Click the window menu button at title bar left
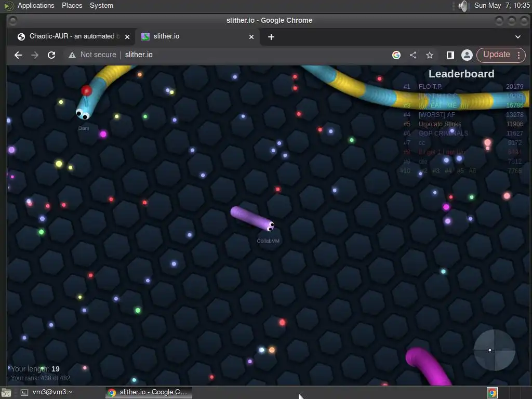Viewport: 532px width, 399px height. click(12, 21)
